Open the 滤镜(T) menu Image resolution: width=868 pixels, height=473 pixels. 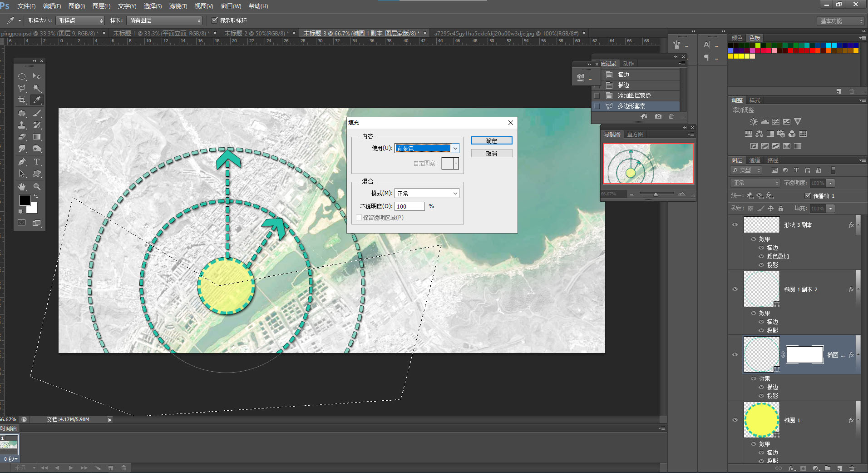tap(178, 6)
